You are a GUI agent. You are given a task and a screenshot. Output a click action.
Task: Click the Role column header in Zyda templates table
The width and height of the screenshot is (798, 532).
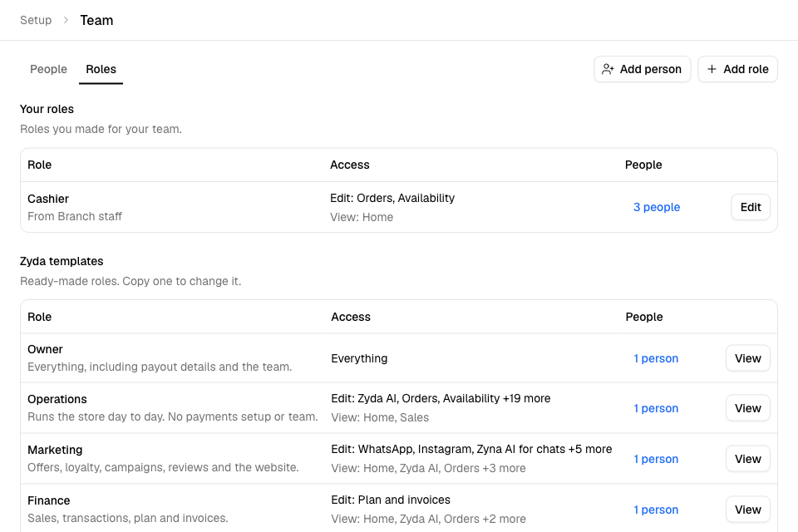click(40, 318)
